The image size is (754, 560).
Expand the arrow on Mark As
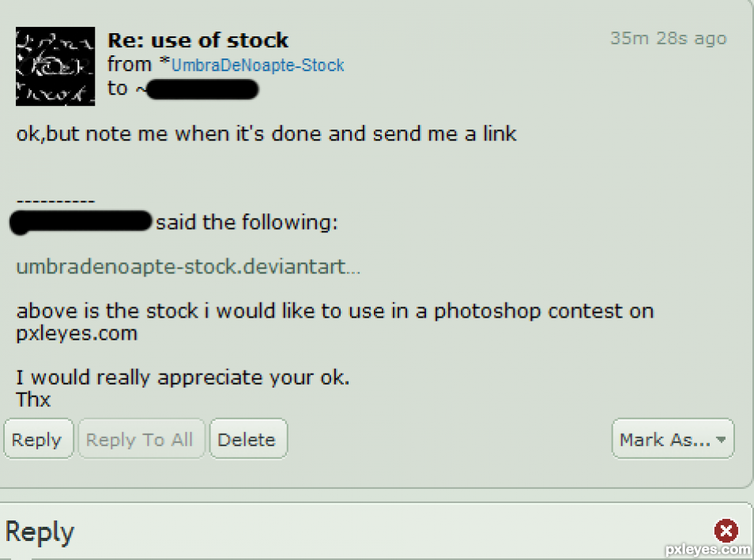pyautogui.click(x=721, y=439)
